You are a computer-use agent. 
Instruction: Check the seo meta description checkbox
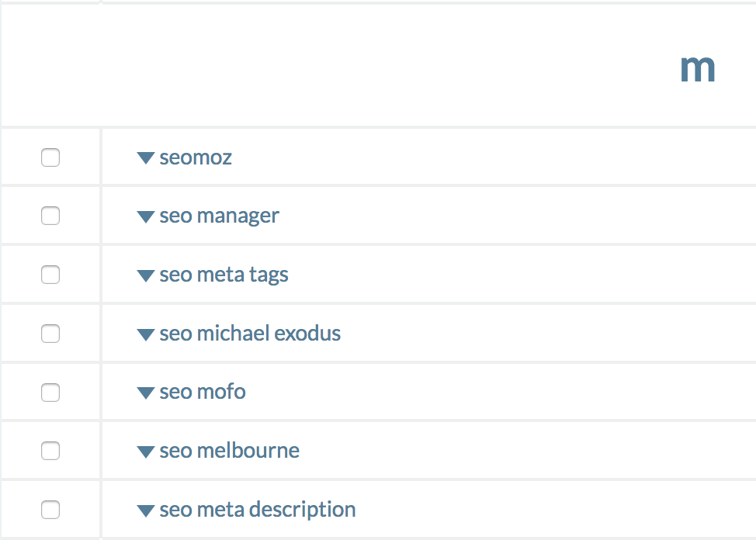50,510
